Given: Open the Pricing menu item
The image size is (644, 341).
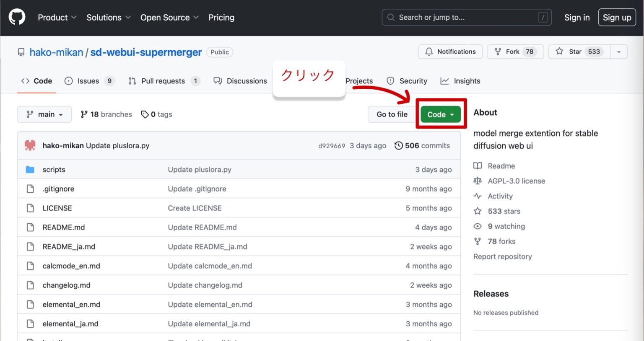Looking at the screenshot, I should [x=221, y=17].
